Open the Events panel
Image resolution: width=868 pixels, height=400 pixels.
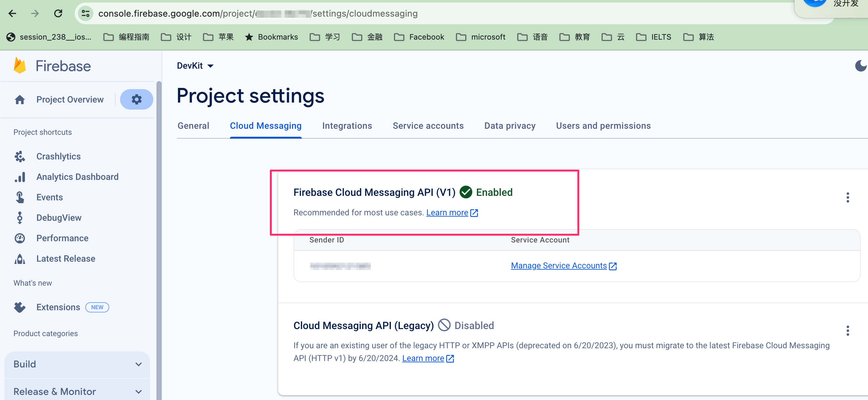click(x=49, y=197)
